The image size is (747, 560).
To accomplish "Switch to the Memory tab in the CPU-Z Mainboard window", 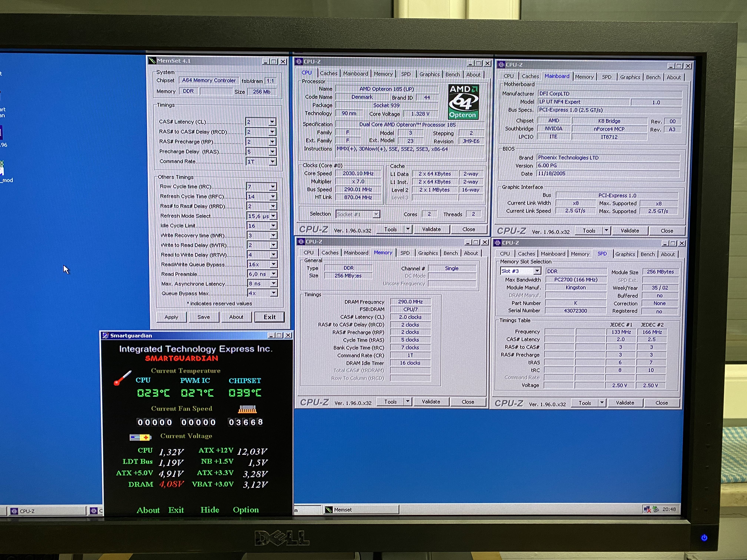I will click(584, 77).
